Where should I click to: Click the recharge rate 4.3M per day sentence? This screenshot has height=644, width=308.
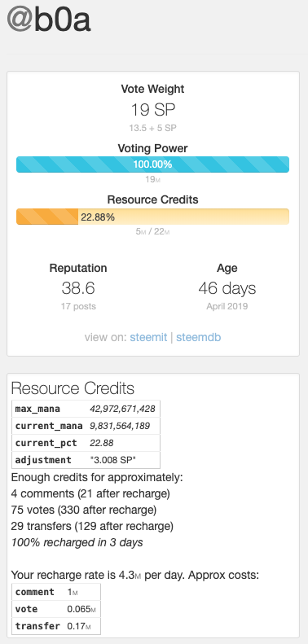[x=135, y=576]
